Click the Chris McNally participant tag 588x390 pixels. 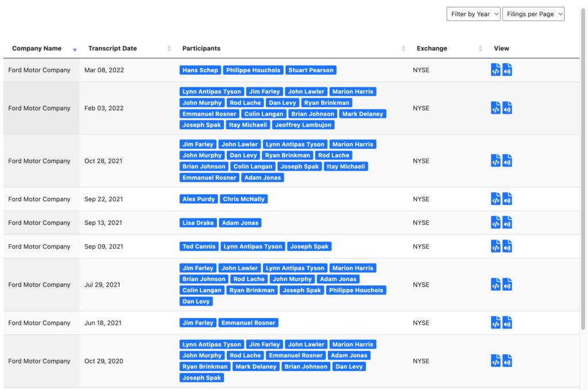coord(243,199)
